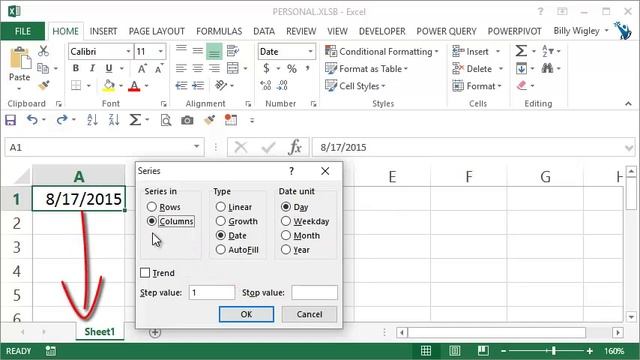Open Series dialog help question mark
The image size is (640, 360).
[291, 171]
